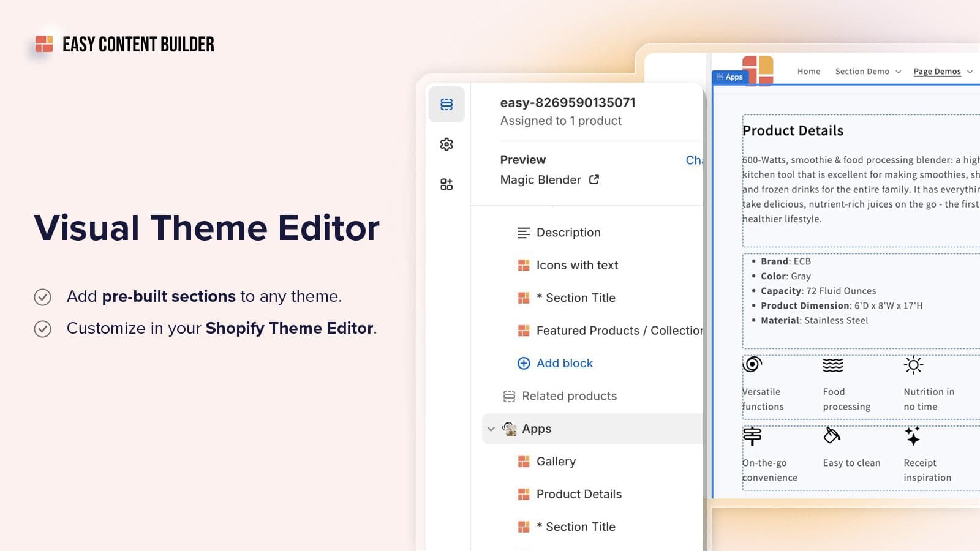Click the Easy Content Builder logo
The width and height of the screenshot is (980, 551).
point(44,43)
